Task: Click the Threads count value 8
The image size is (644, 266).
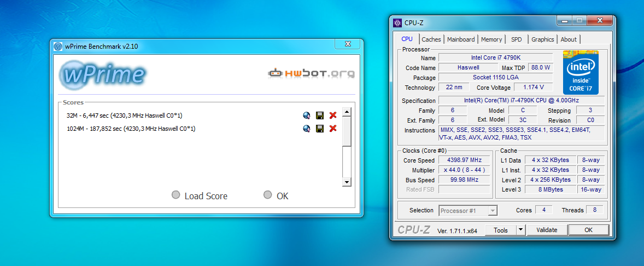Action: [594, 210]
